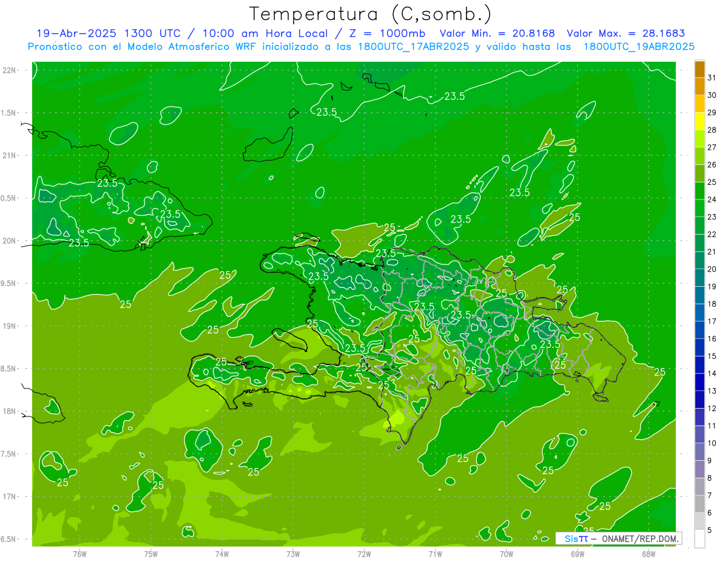
Task: Click the legend color band between 8 and 9
Action: click(699, 469)
